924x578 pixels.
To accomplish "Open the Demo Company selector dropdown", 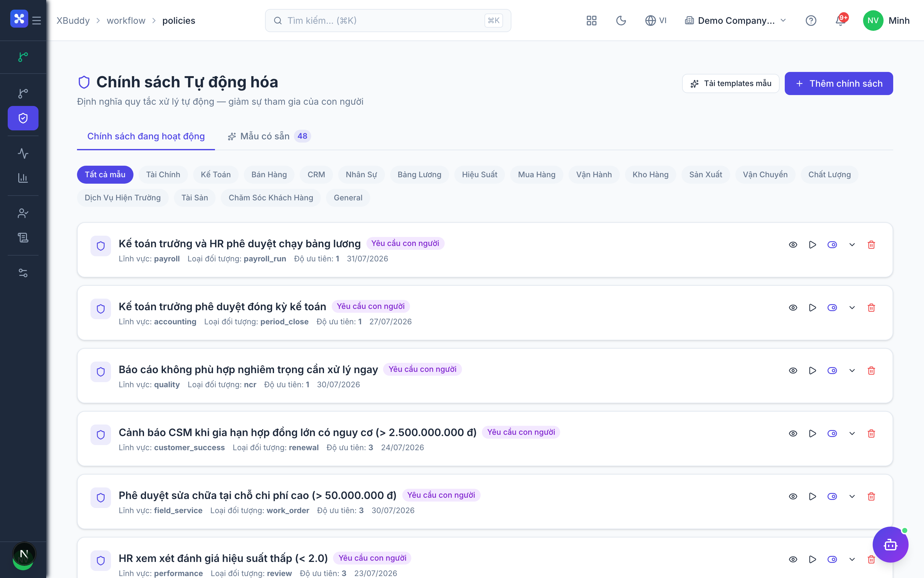I will [736, 21].
